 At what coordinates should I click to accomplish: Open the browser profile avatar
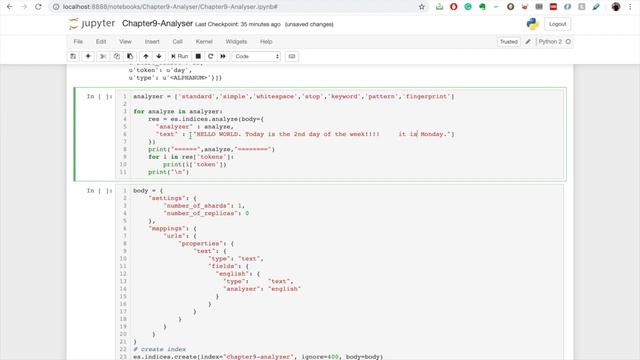[616, 7]
